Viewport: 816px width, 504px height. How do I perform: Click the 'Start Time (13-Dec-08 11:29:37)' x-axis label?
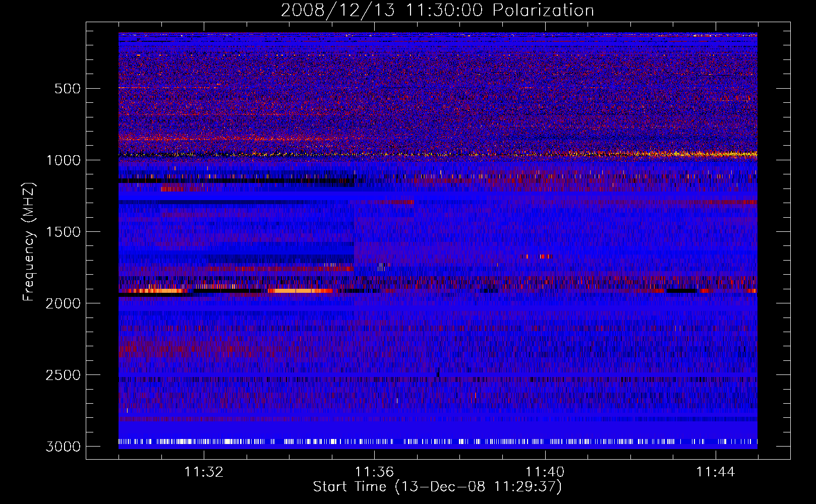437,487
